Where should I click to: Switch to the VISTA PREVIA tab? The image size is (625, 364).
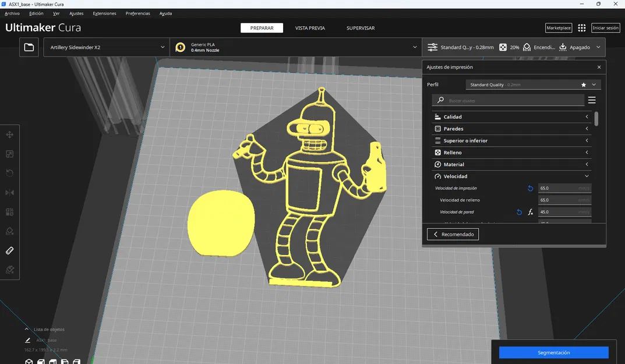pos(309,27)
